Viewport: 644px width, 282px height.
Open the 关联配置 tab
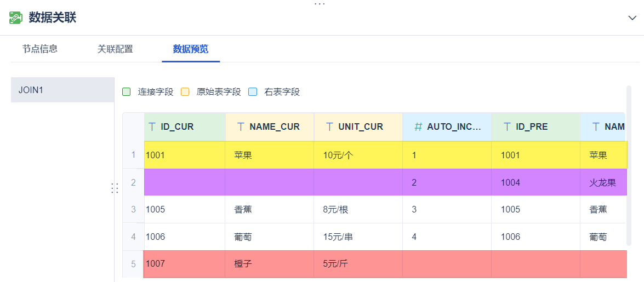pos(115,49)
